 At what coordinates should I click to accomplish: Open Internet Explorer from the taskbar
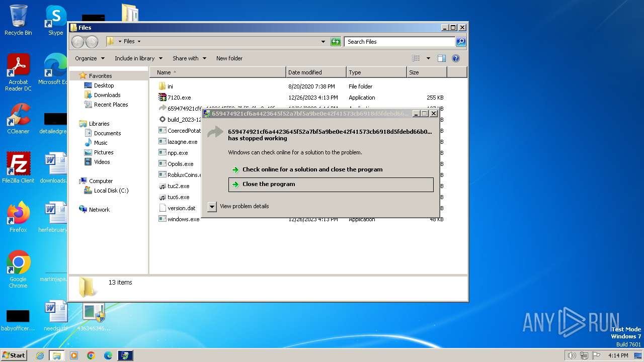(40, 355)
